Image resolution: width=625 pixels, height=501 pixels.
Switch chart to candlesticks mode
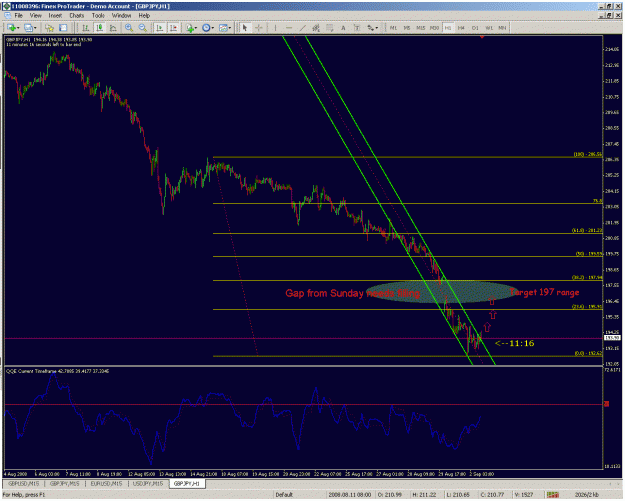point(99,28)
